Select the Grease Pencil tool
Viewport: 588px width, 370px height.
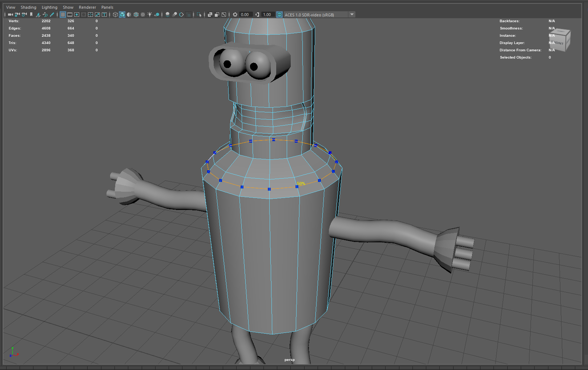[52, 15]
